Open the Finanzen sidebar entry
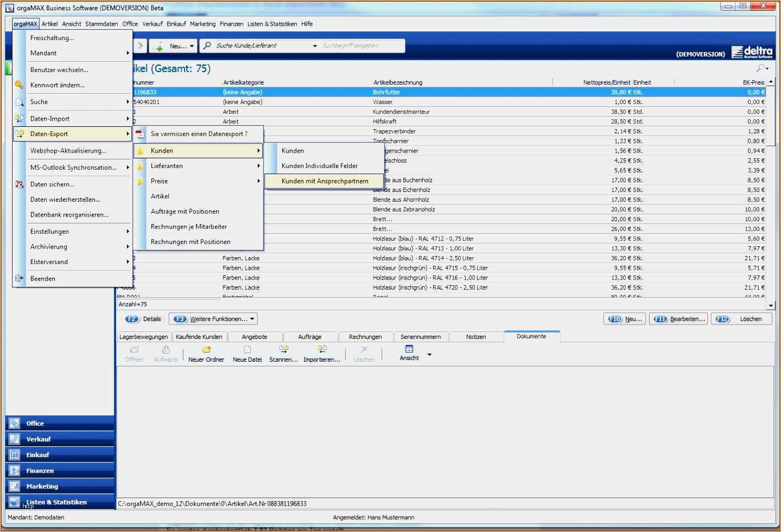The width and height of the screenshot is (781, 532). [x=40, y=470]
